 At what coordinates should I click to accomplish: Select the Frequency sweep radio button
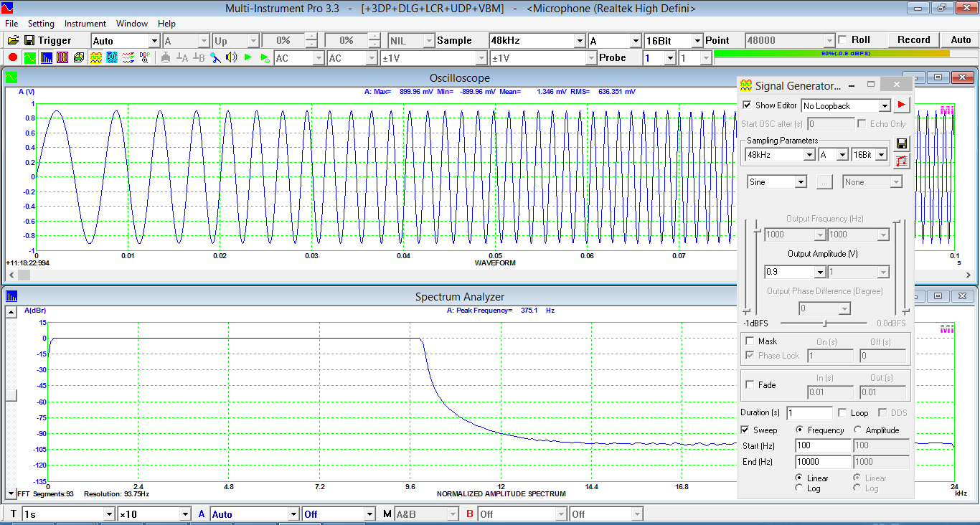[800, 430]
